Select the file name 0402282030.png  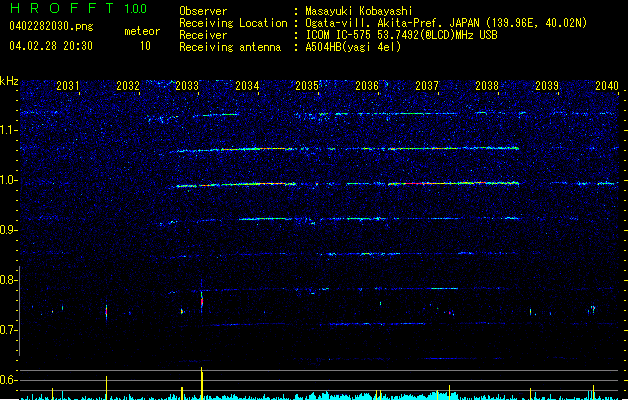(x=51, y=26)
